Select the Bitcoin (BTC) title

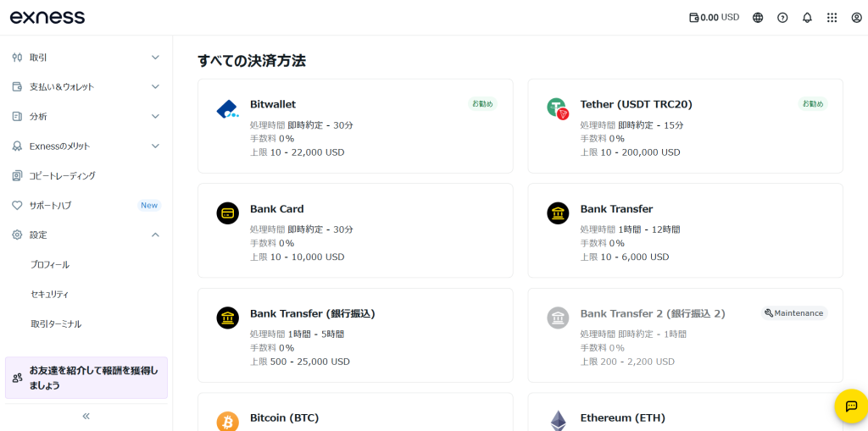click(285, 417)
